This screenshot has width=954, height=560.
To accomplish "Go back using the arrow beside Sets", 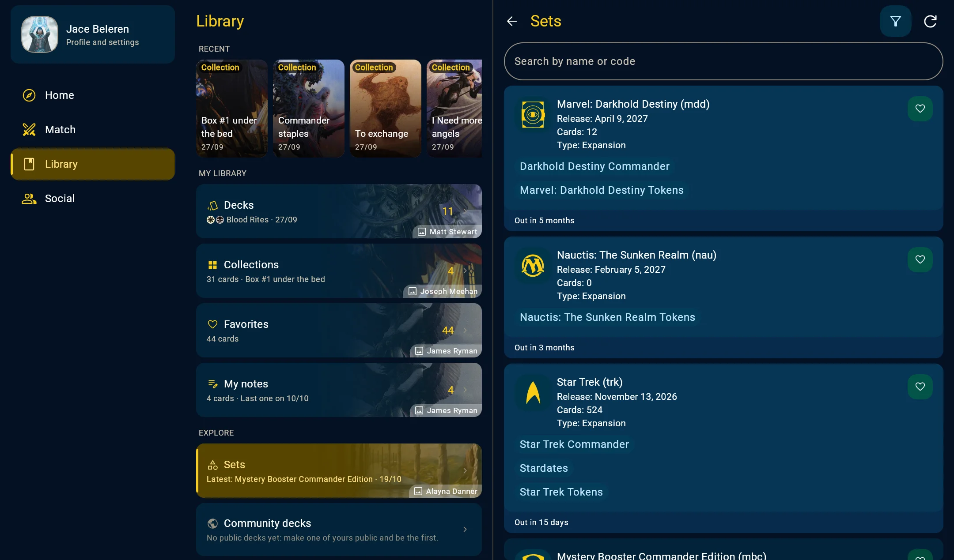I will pyautogui.click(x=512, y=21).
